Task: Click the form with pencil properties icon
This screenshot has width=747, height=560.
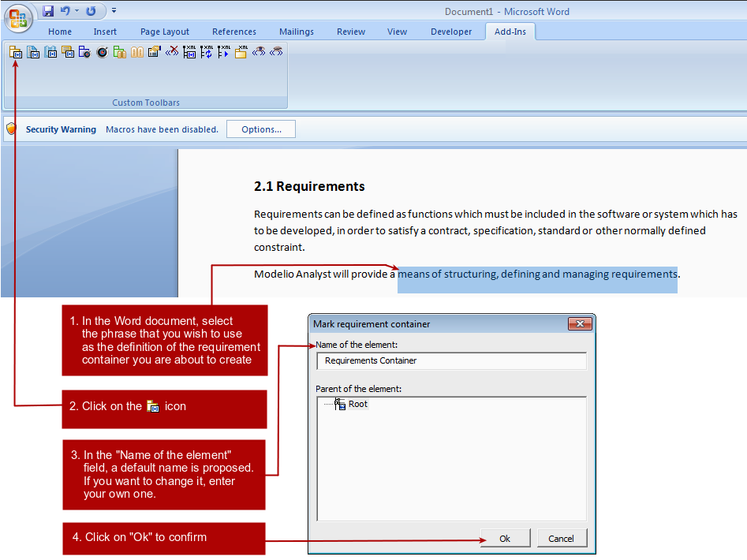Action: tap(155, 52)
